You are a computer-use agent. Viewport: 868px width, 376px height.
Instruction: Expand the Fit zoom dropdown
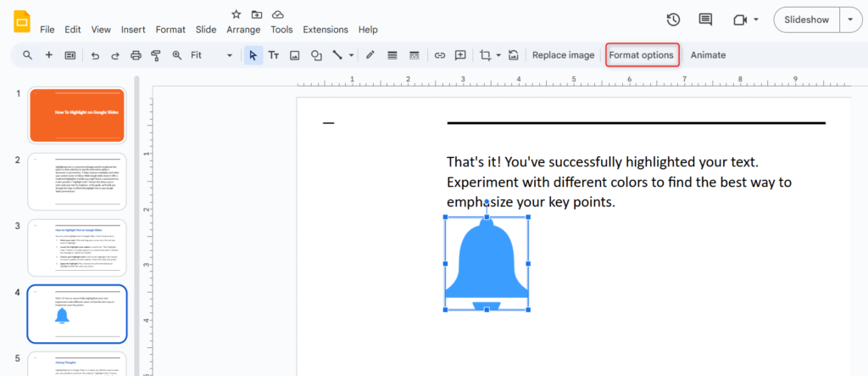pos(229,55)
